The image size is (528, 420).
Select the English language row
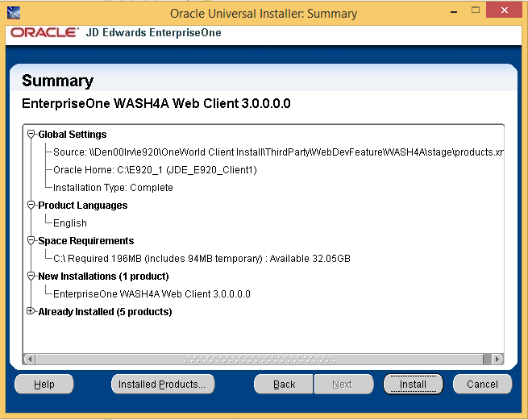tap(70, 223)
